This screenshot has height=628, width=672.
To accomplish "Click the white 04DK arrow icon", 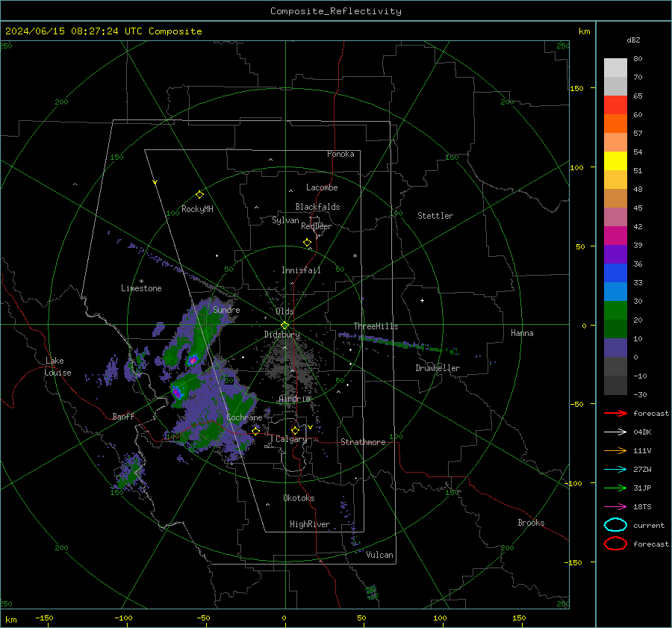I will tap(615, 432).
